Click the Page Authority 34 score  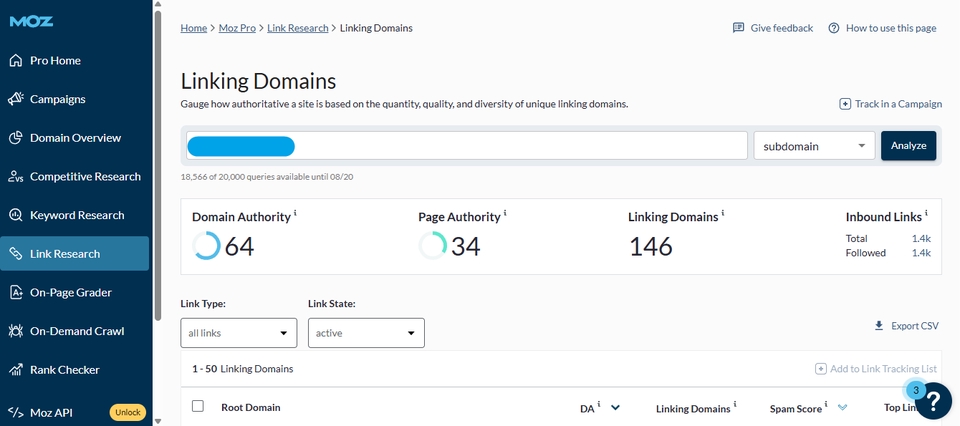[466, 246]
